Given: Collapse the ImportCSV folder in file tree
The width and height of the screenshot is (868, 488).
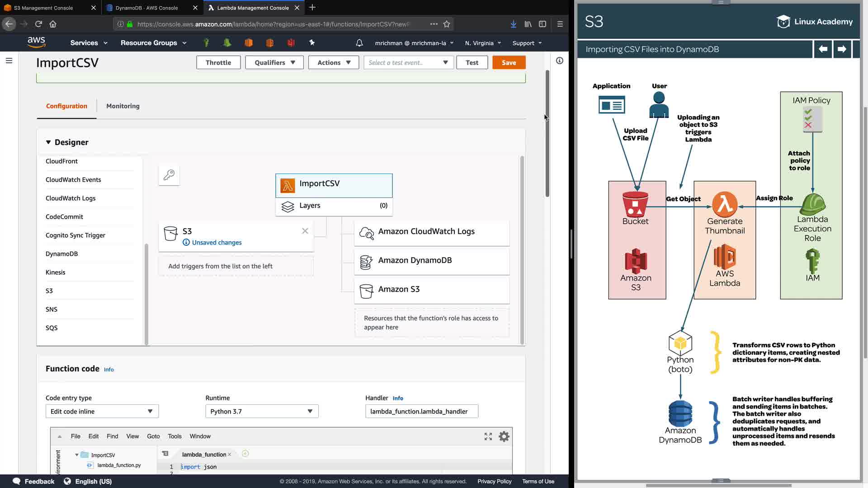Looking at the screenshot, I should 77,455.
